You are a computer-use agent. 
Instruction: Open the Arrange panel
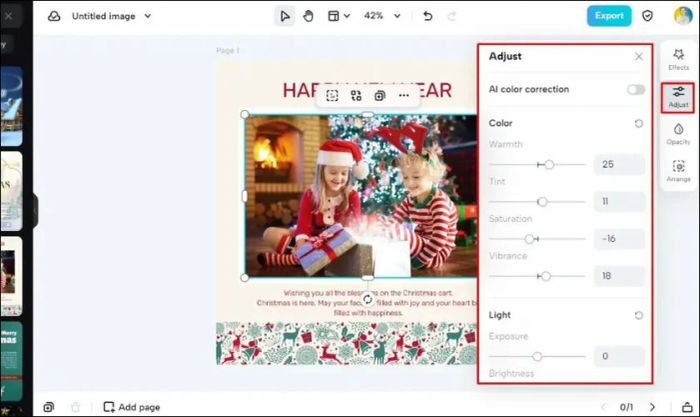679,171
